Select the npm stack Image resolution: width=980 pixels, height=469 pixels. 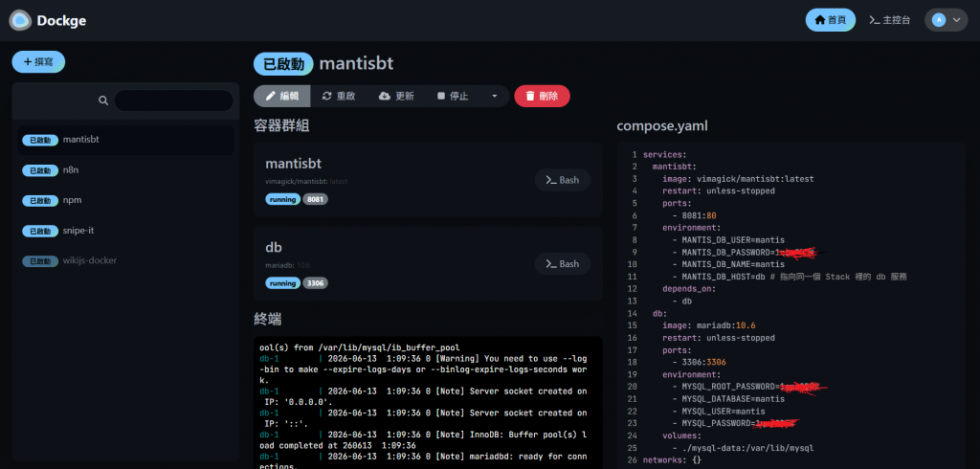tap(125, 200)
